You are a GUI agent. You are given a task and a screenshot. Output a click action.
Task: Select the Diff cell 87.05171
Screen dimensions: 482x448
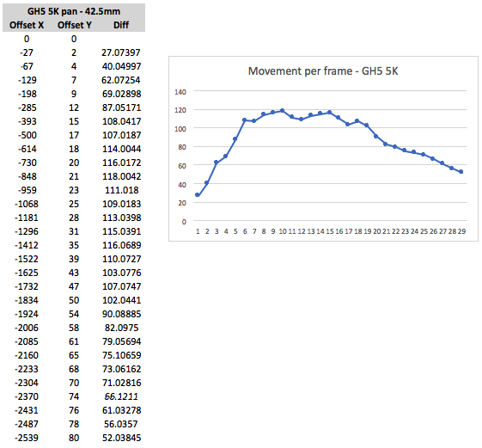point(121,107)
